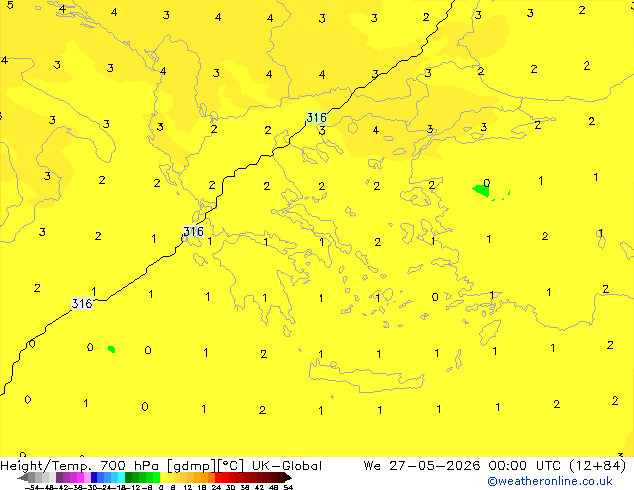Image resolution: width=634 pixels, height=490 pixels.
Task: Select the cyan -18 degree legend swatch
Action: [121, 477]
